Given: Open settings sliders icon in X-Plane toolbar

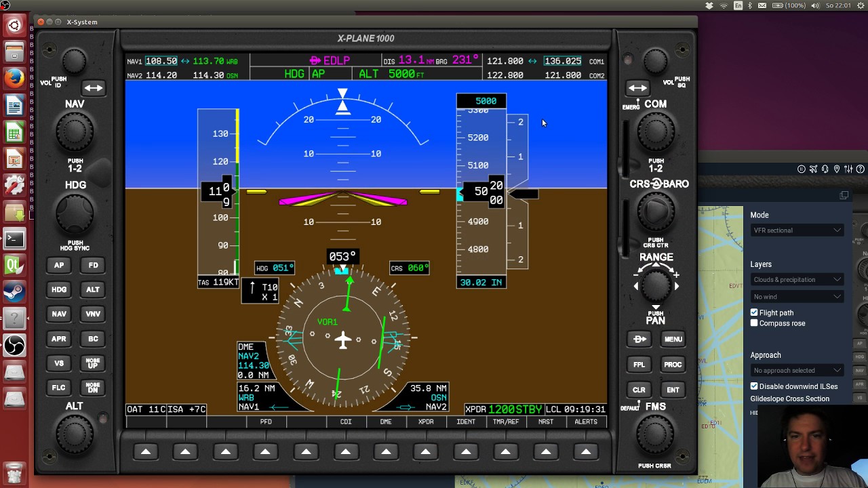Looking at the screenshot, I should (848, 169).
